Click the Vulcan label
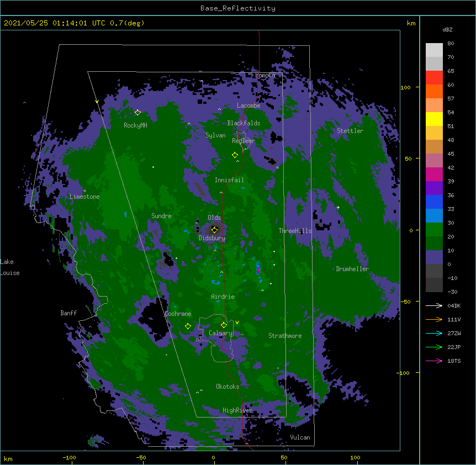Screen dimensions: 476x465 click(300, 437)
